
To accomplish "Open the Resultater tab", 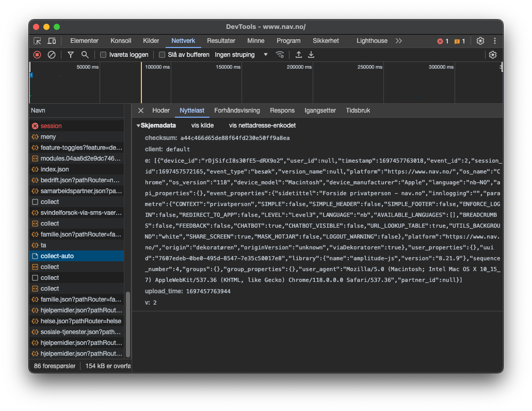I will [221, 41].
